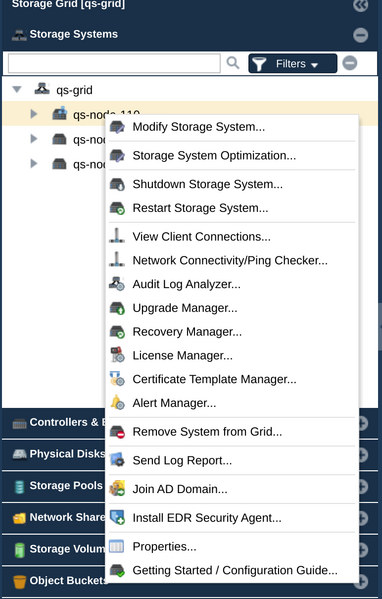
Task: Choose Modify Storage System...
Action: pyautogui.click(x=199, y=127)
